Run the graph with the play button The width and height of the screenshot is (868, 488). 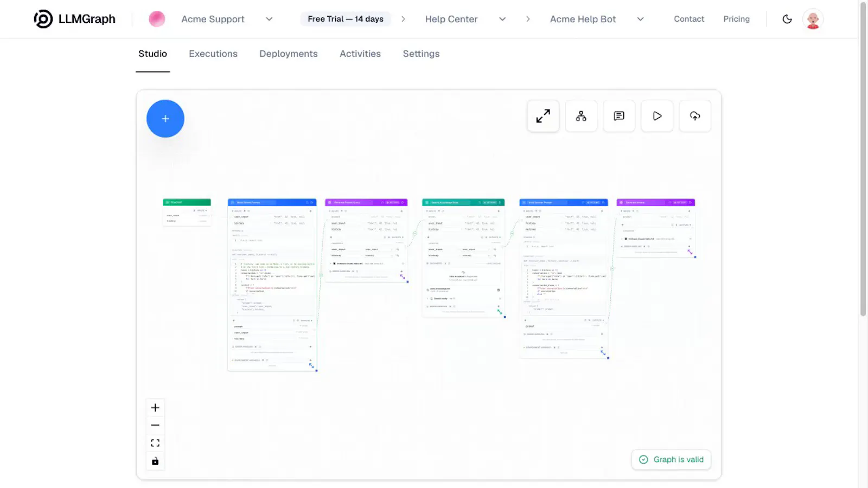[657, 116]
